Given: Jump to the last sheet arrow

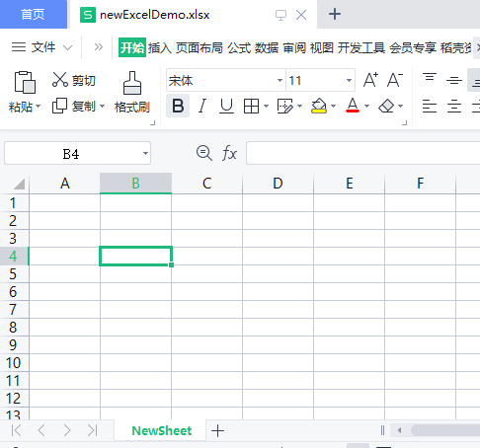Looking at the screenshot, I should (x=93, y=430).
